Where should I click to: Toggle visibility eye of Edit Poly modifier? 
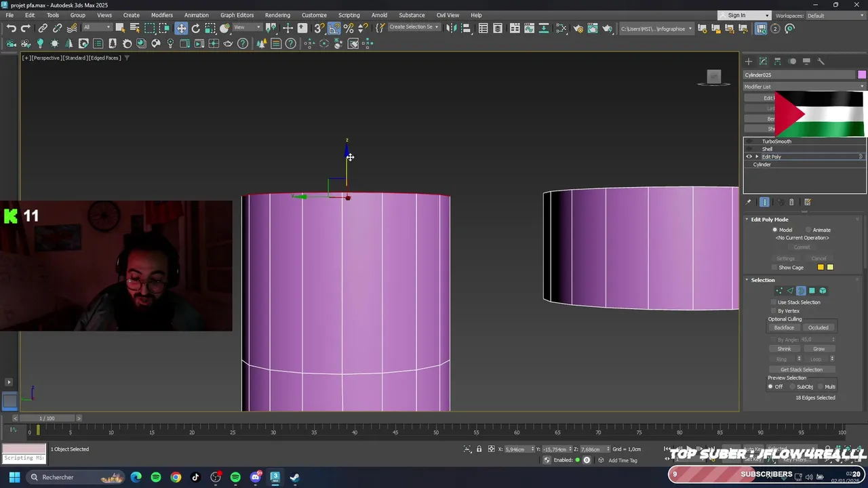coord(749,157)
